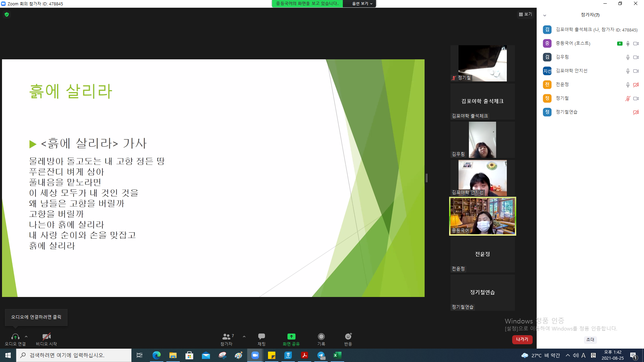The image size is (644, 362).
Task: Click 정기철 video thumbnail
Action: (483, 63)
